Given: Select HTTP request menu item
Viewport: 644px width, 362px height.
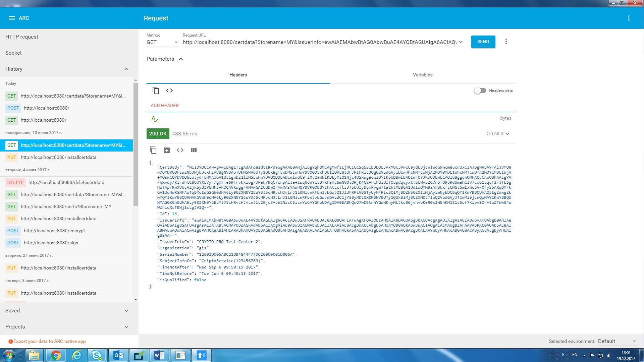Looking at the screenshot, I should point(22,37).
